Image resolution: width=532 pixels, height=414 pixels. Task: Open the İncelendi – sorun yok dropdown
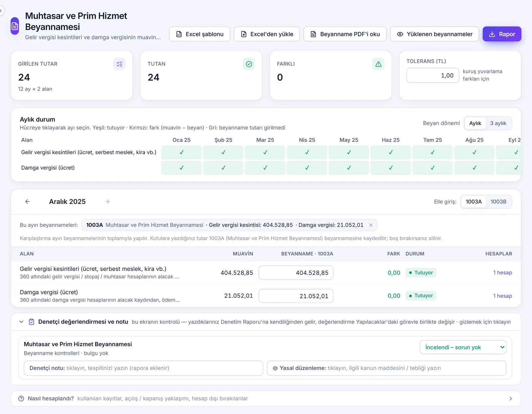(x=463, y=347)
